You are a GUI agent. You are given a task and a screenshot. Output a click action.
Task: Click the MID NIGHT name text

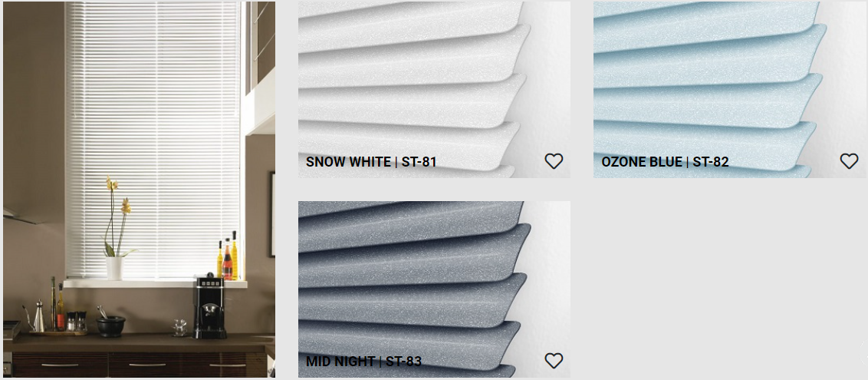click(340, 362)
